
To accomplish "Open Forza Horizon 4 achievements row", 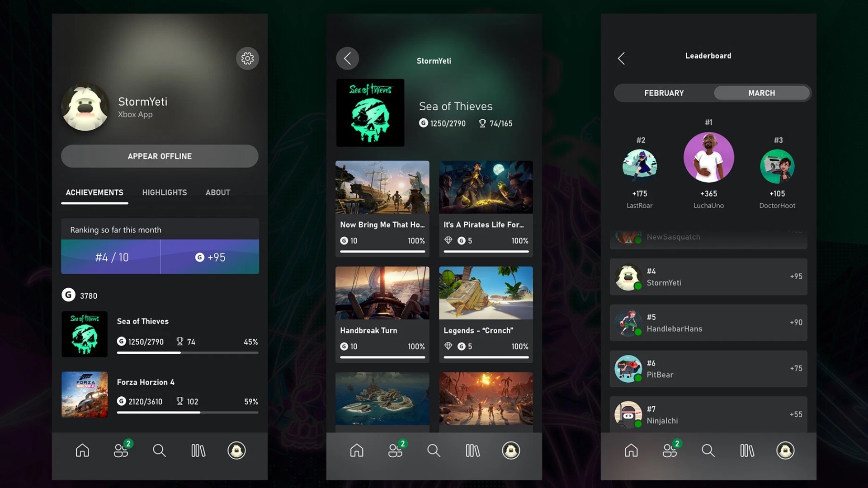I will point(160,394).
